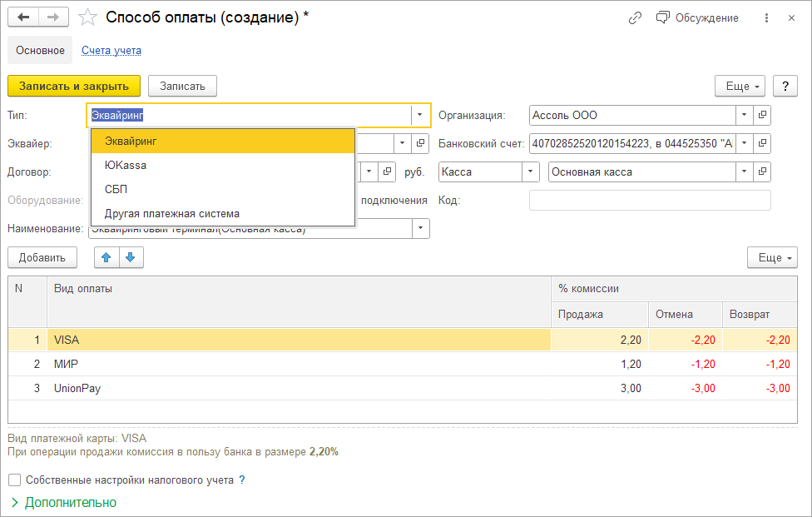Move row down with blue arrow

coord(131,258)
